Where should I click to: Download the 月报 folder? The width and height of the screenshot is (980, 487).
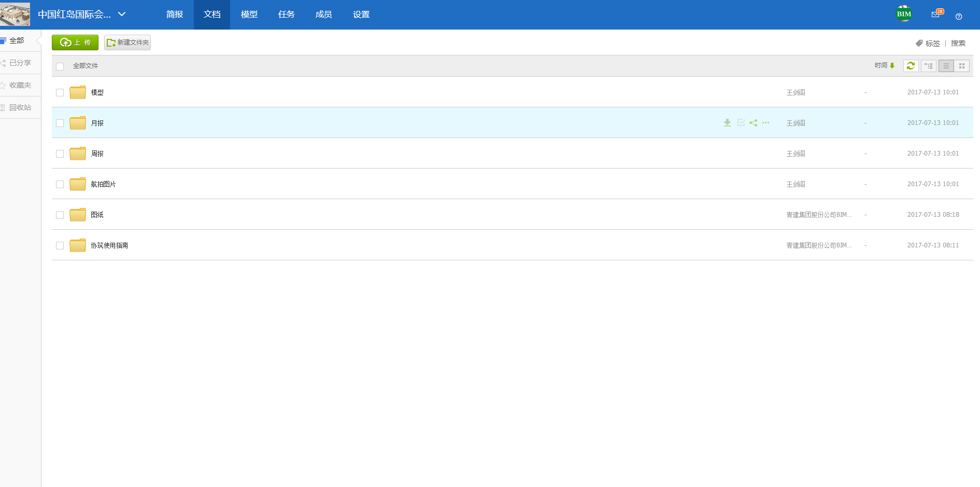click(727, 123)
